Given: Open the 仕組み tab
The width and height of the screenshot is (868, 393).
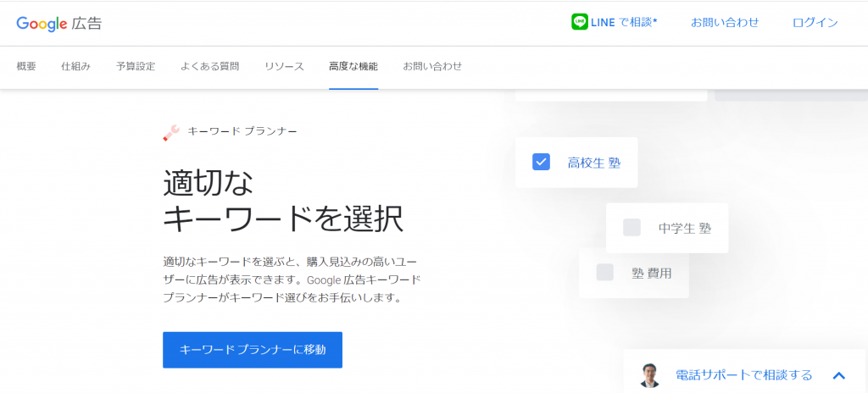Looking at the screenshot, I should pyautogui.click(x=75, y=66).
